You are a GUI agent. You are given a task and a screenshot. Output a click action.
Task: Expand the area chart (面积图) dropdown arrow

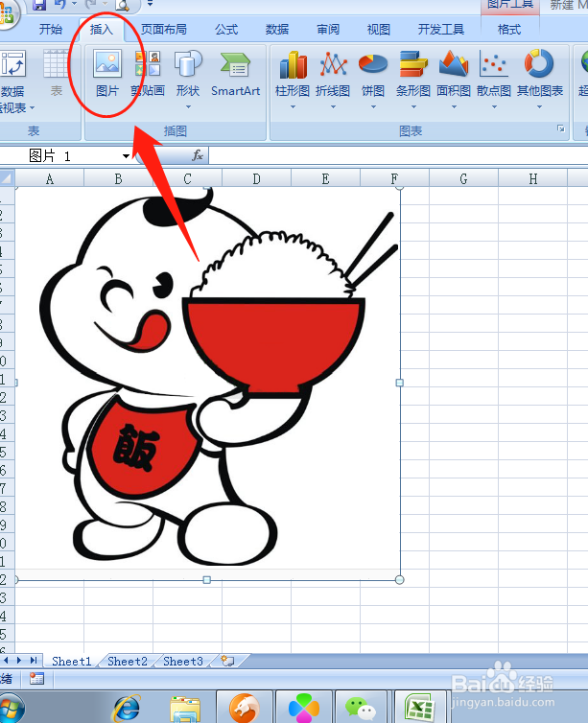coord(454,107)
